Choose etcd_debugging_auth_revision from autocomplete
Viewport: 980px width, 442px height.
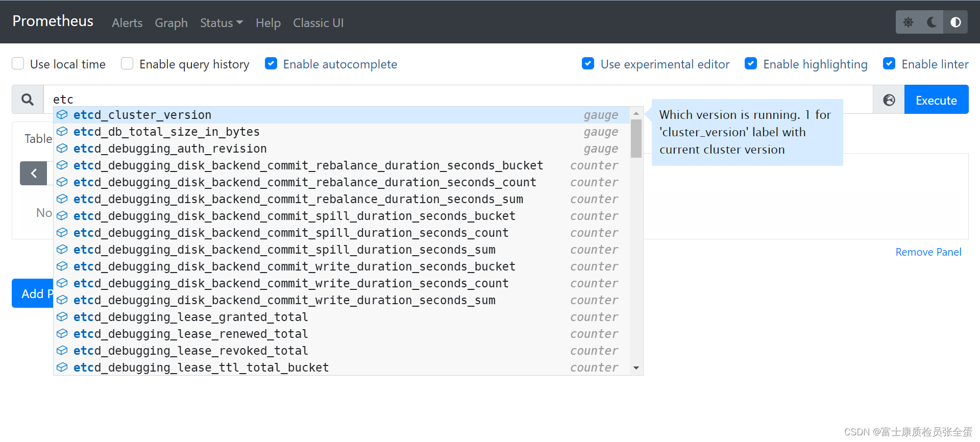pyautogui.click(x=341, y=149)
